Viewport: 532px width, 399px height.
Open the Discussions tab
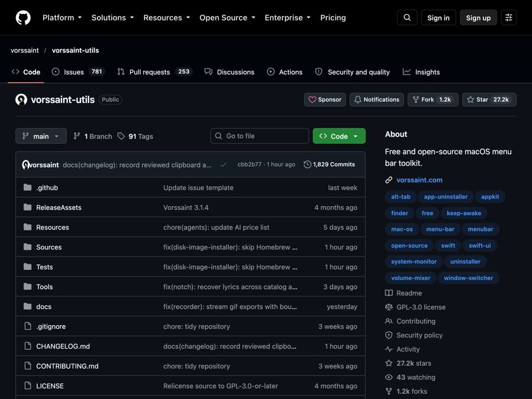(x=229, y=72)
